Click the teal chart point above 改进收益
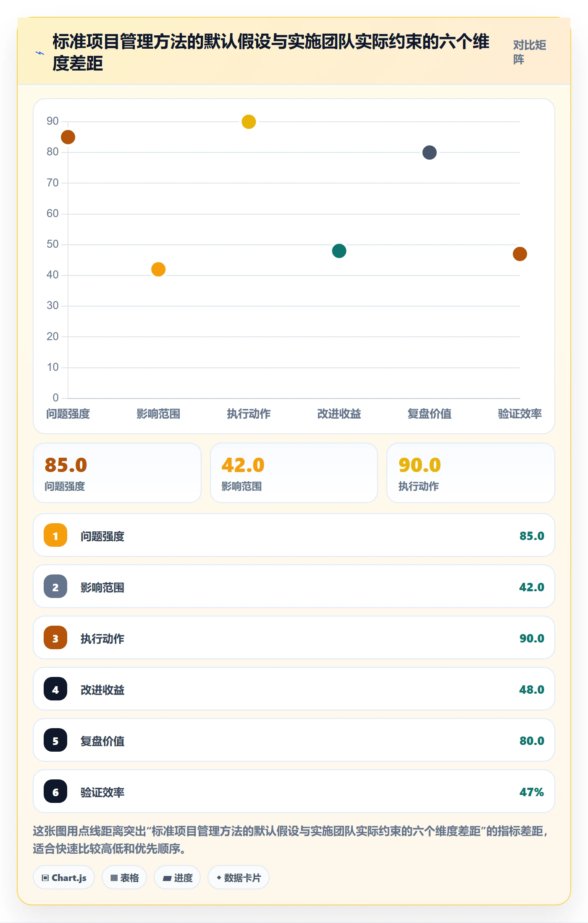Image resolution: width=588 pixels, height=923 pixels. click(339, 251)
